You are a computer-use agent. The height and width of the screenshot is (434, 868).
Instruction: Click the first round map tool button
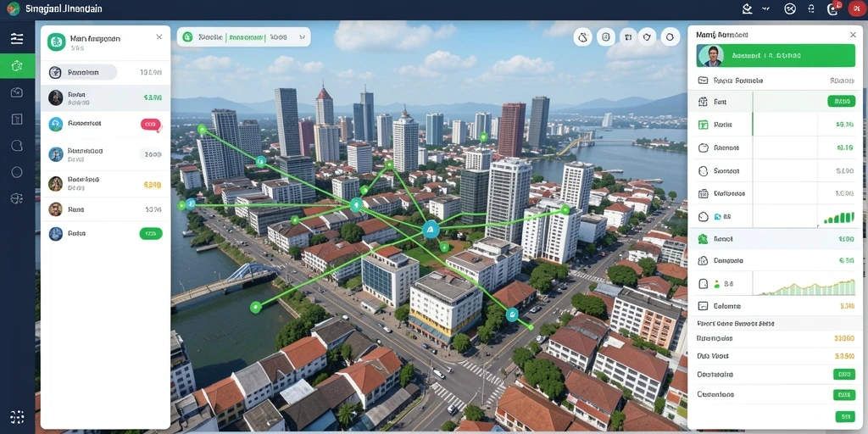[583, 37]
